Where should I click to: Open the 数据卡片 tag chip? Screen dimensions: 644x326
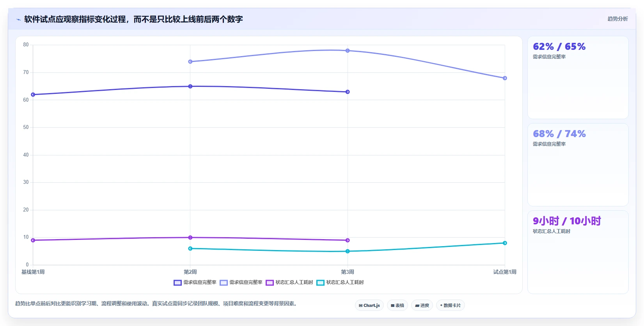[x=451, y=305]
